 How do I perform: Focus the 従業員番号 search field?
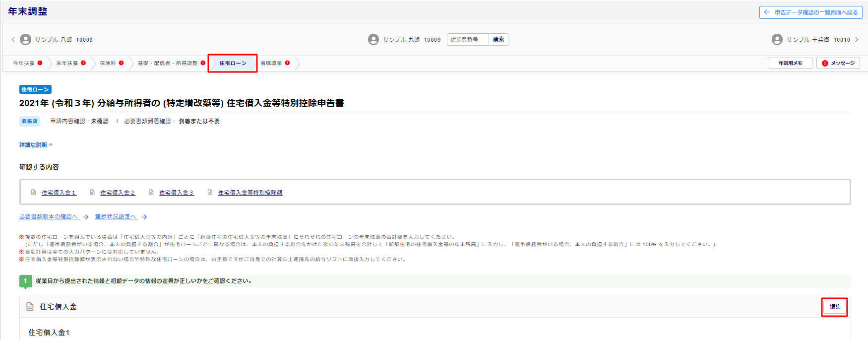[x=468, y=40]
